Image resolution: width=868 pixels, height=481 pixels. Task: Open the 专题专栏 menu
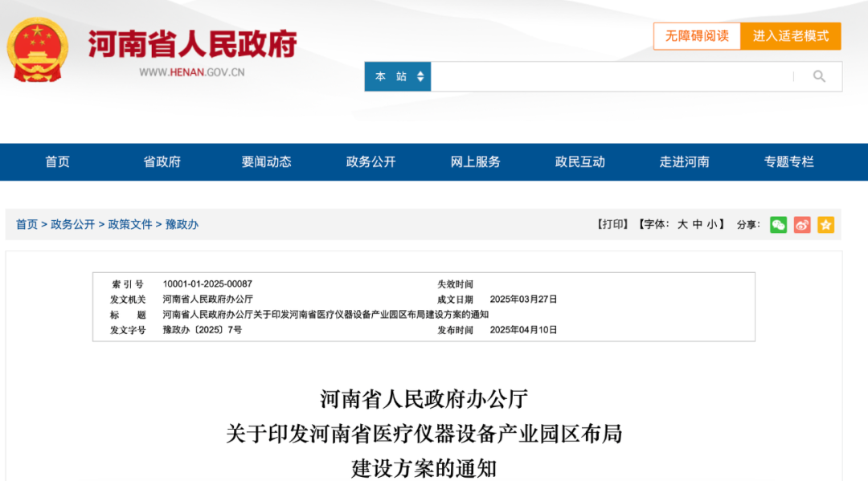click(x=788, y=161)
